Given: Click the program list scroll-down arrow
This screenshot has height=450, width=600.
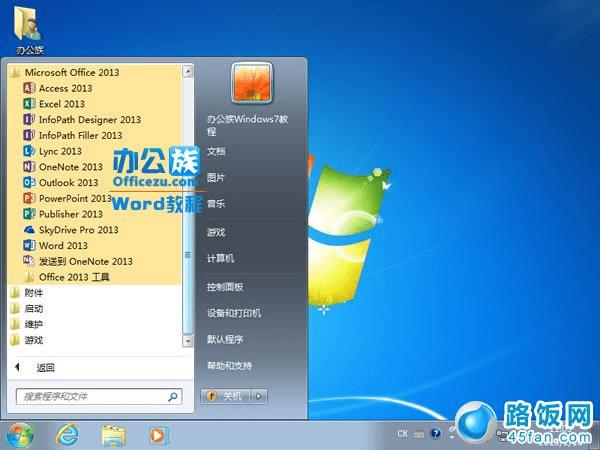Looking at the screenshot, I should [188, 341].
